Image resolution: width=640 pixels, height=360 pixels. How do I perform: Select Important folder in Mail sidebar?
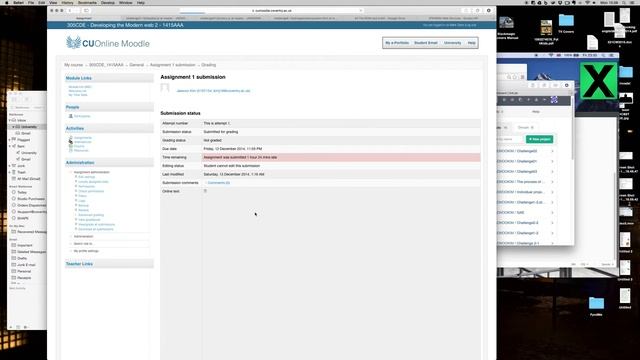(x=24, y=245)
